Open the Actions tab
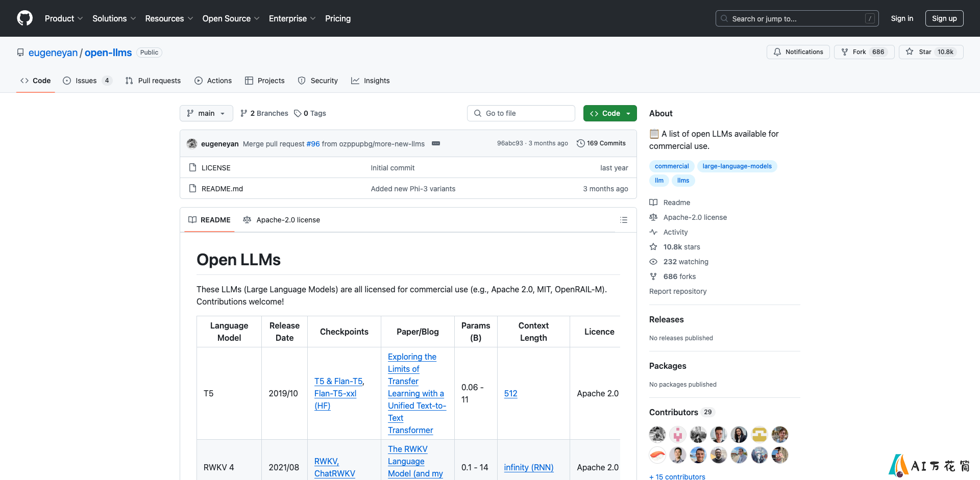 tap(213, 81)
